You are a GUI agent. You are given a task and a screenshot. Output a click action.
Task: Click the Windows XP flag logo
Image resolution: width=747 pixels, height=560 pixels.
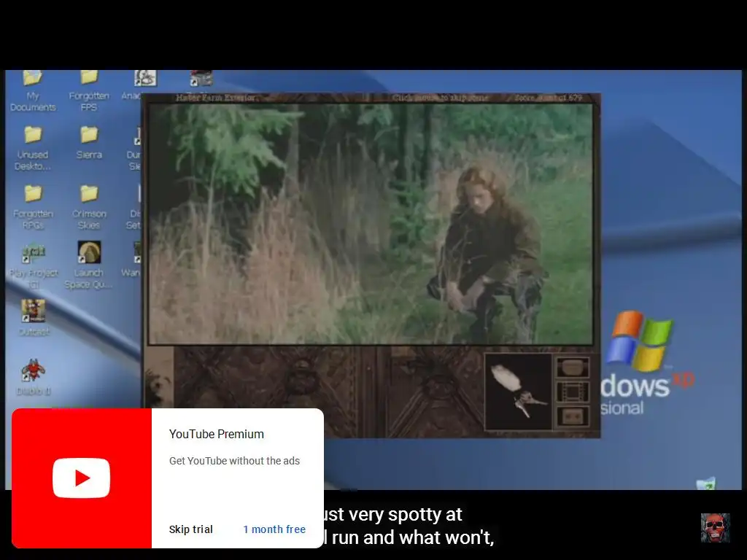pyautogui.click(x=640, y=341)
